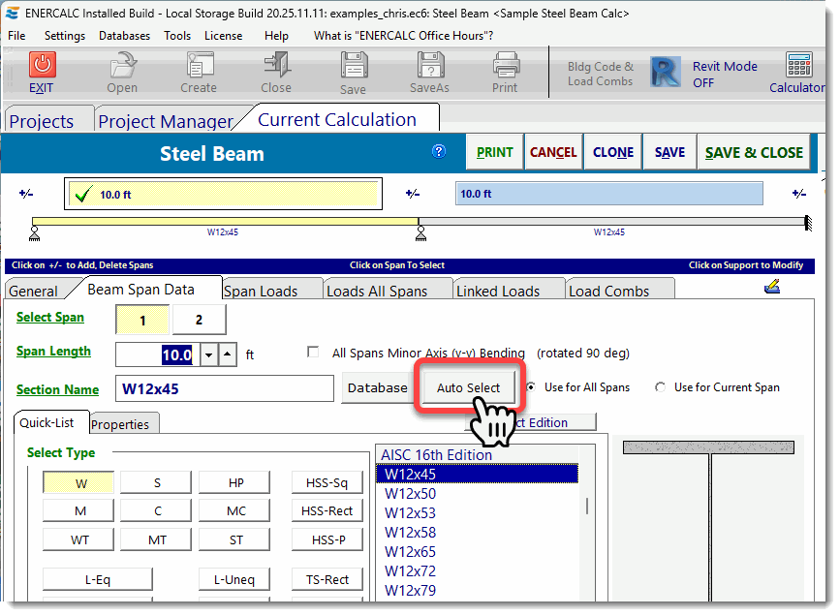The image size is (840, 616).
Task: Click the SaveAs toolbar icon
Action: click(x=431, y=65)
